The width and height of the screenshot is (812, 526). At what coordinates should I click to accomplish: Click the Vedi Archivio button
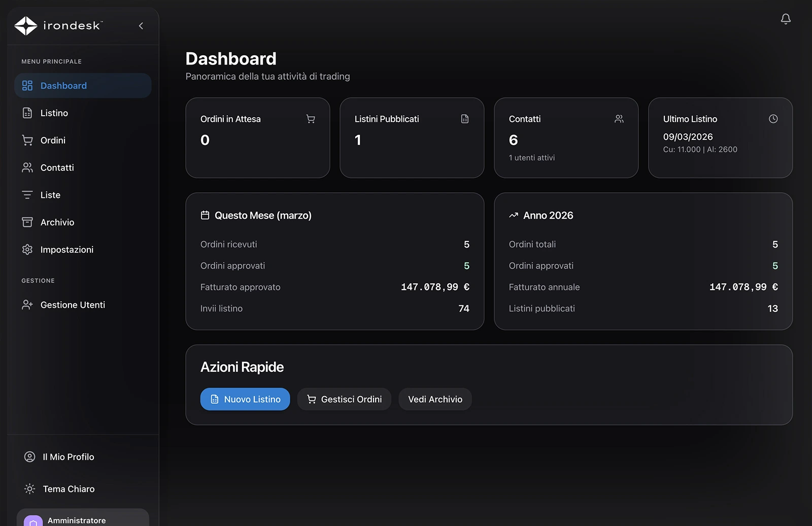(x=435, y=399)
